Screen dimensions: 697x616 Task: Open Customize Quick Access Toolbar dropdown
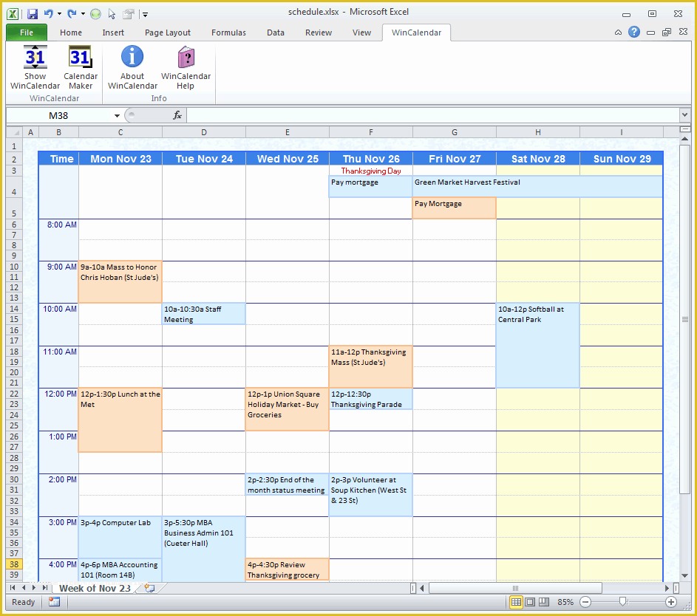pos(146,14)
